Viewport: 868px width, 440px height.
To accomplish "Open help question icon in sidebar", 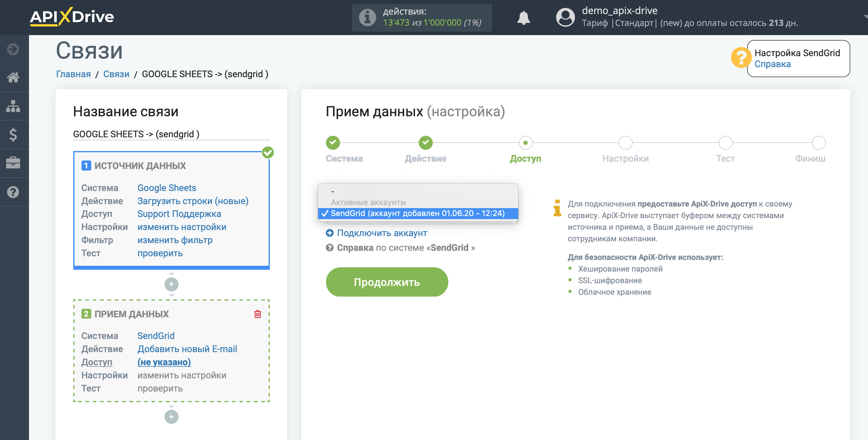I will pyautogui.click(x=13, y=192).
